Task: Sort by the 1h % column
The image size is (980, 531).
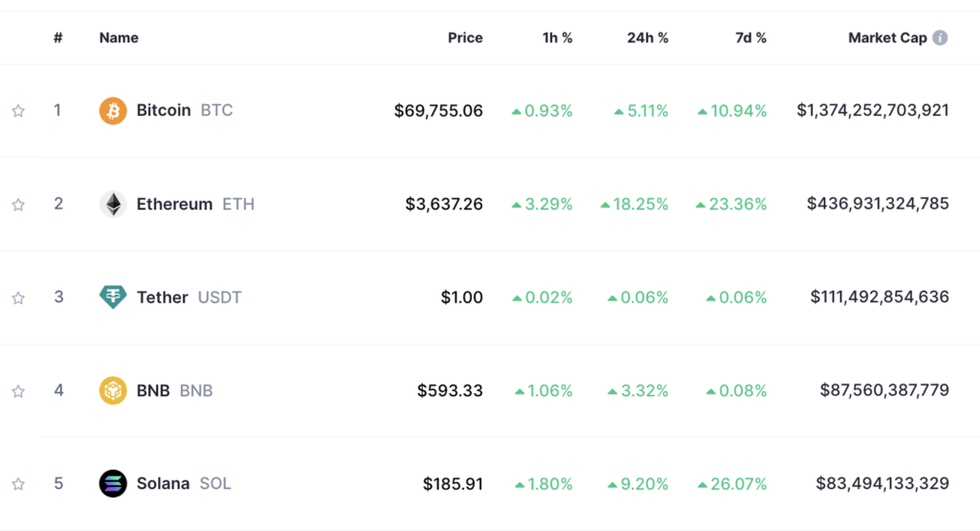Action: (x=557, y=38)
